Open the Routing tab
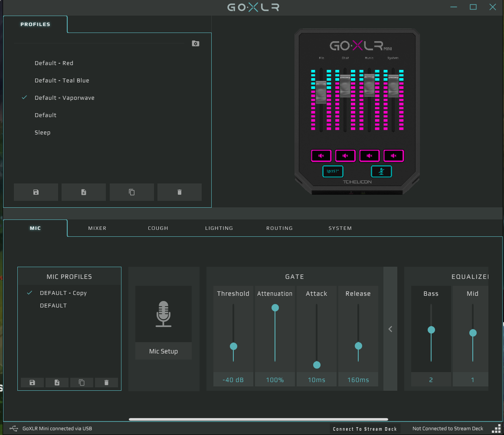The image size is (504, 435). (279, 228)
